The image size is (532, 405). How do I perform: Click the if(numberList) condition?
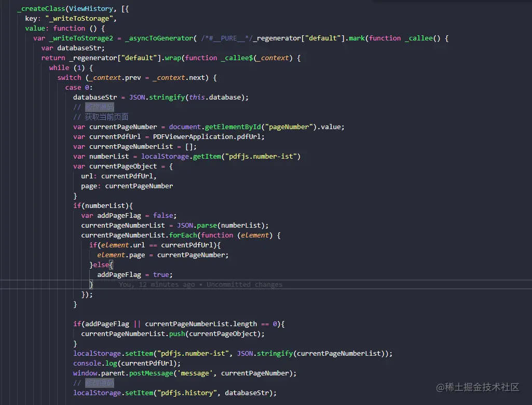(103, 205)
